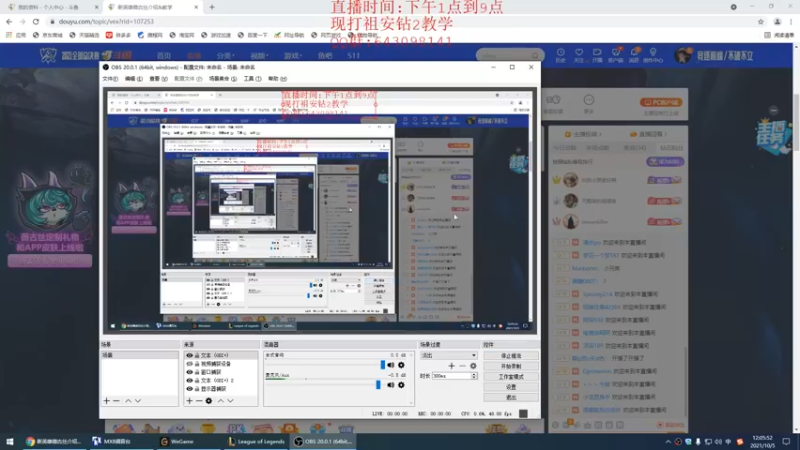
Task: Open a new Chrome tab
Action: (x=212, y=7)
